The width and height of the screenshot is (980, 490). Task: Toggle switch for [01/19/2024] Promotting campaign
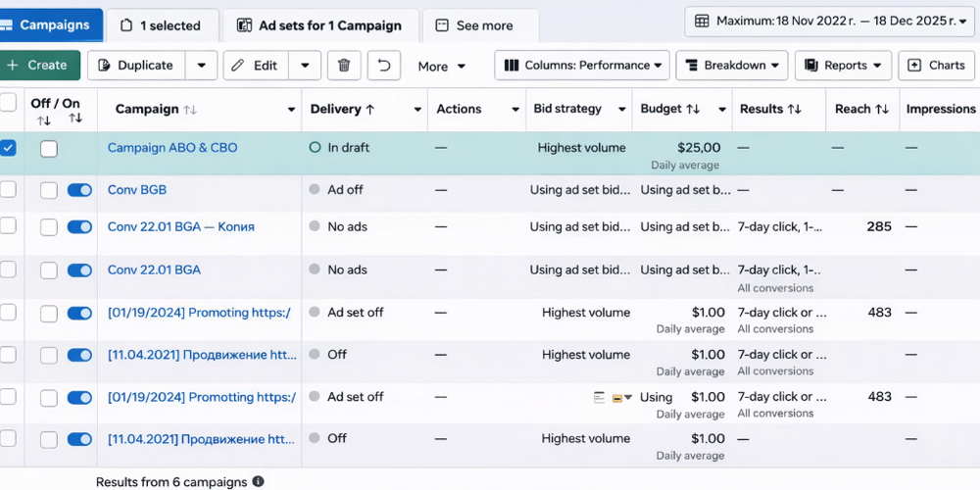[x=79, y=398]
